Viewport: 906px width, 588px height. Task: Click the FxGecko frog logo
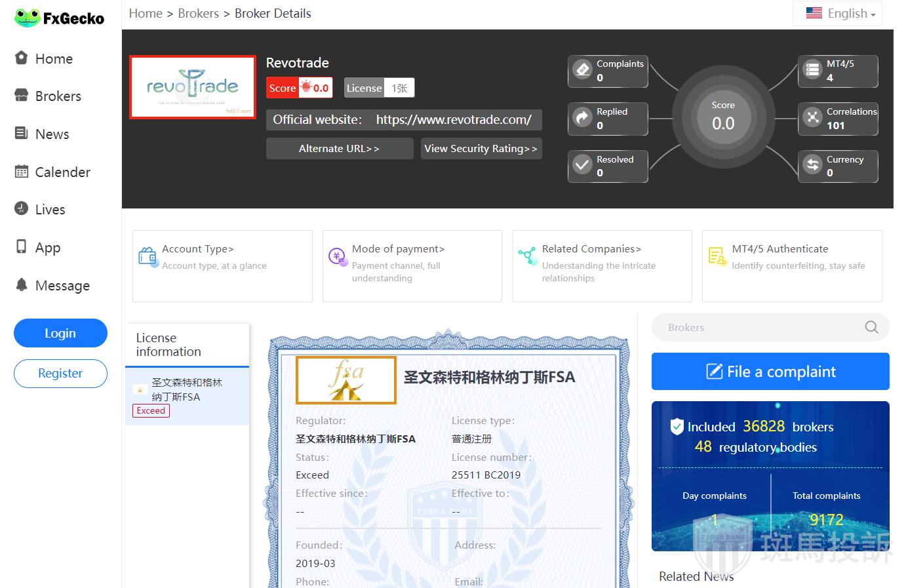28,18
